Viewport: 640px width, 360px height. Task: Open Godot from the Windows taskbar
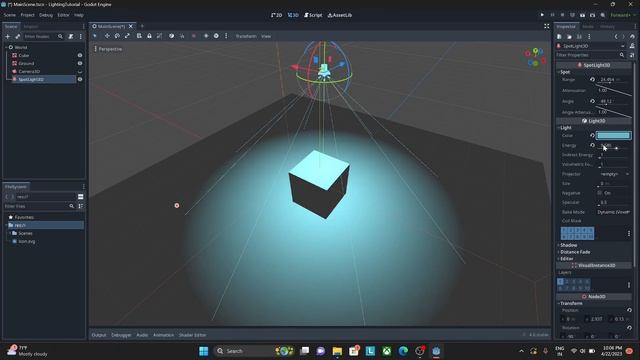(436, 351)
